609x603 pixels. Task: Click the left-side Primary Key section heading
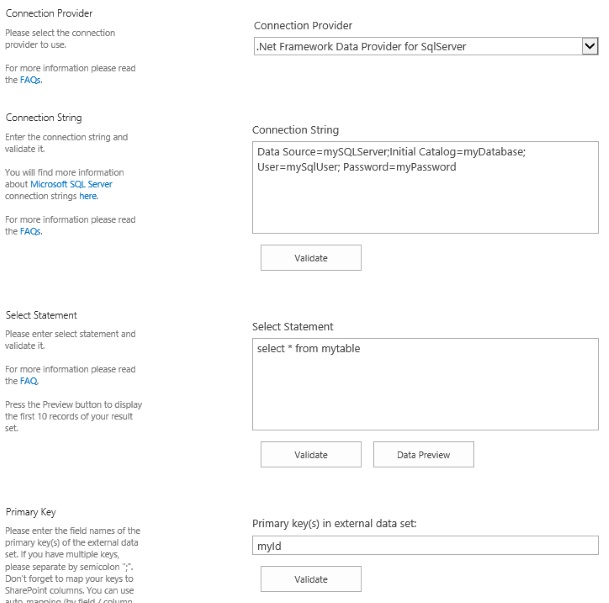coord(30,512)
